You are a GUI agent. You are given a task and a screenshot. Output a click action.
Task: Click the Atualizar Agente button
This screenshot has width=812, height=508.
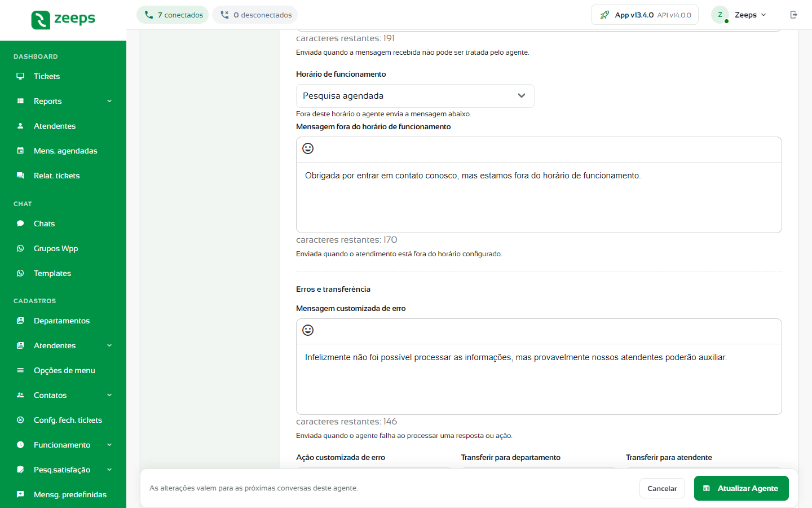click(742, 488)
